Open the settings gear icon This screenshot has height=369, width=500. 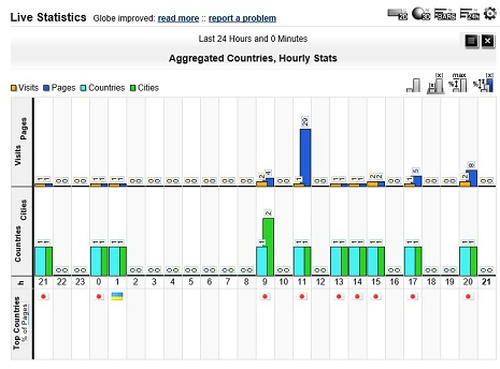(490, 14)
